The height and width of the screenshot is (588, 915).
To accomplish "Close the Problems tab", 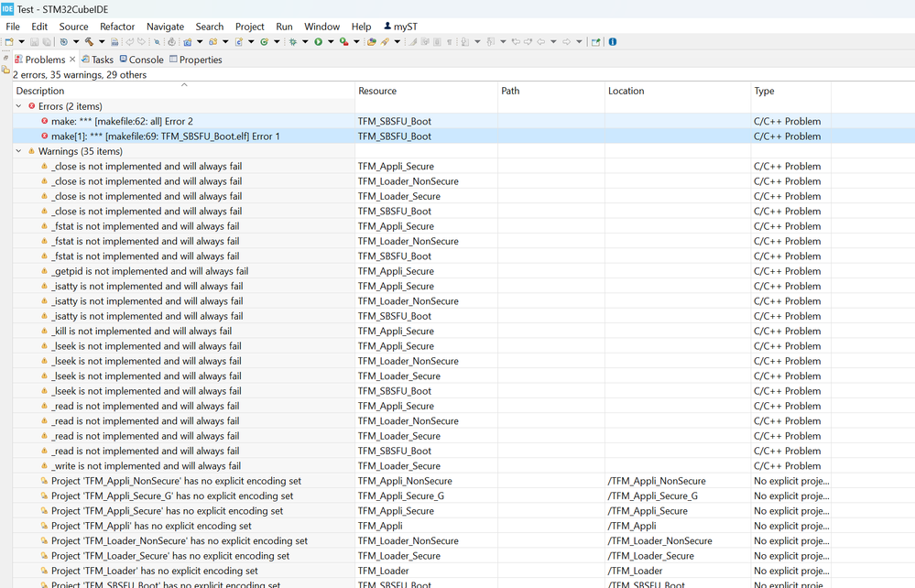I will coord(72,59).
